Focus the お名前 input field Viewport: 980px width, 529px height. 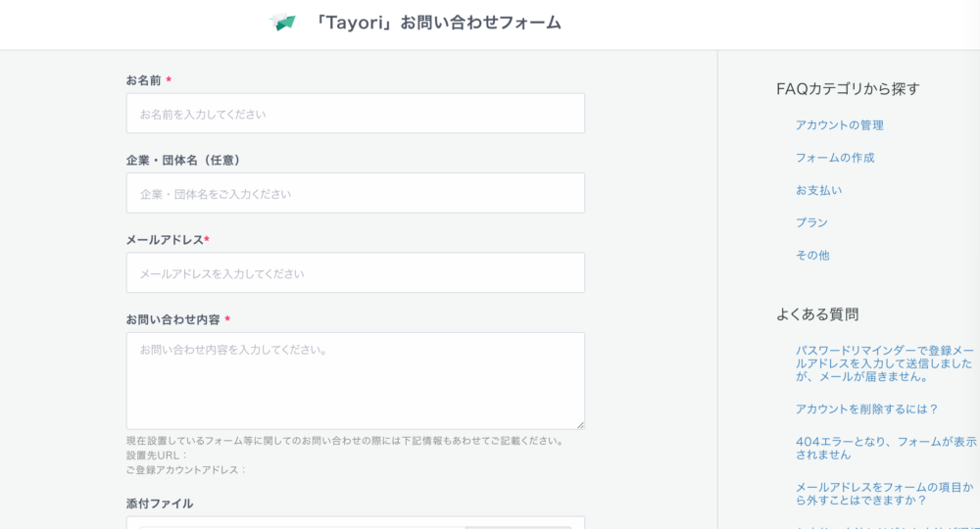355,114
